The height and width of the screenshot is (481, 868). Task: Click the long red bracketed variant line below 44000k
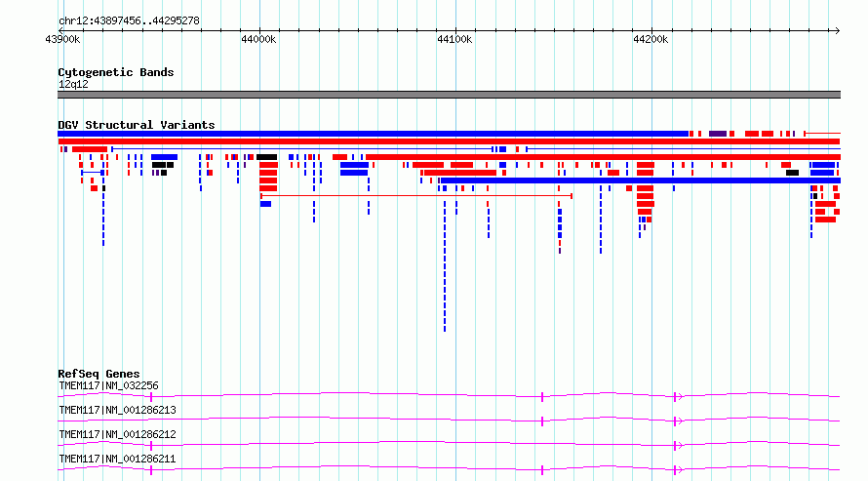point(416,196)
